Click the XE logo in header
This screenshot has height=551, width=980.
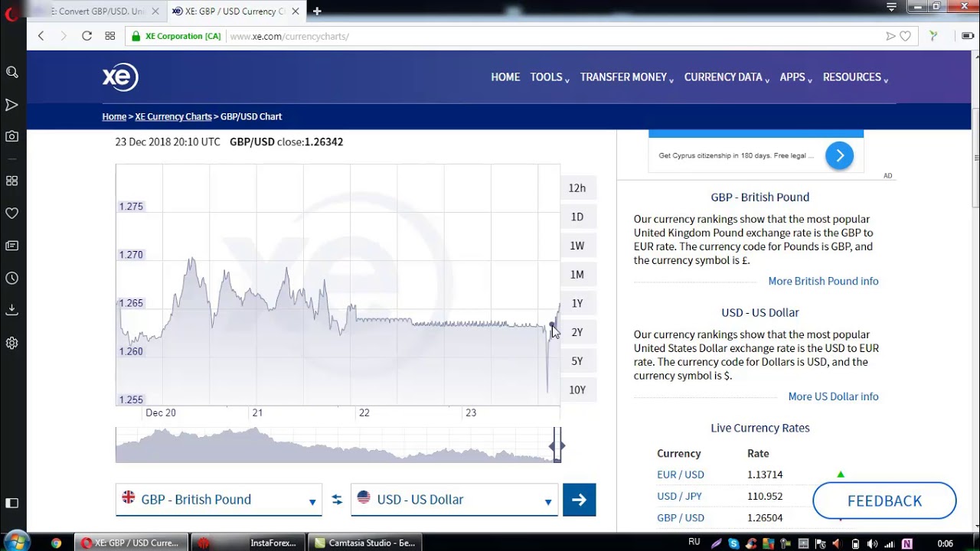point(120,77)
